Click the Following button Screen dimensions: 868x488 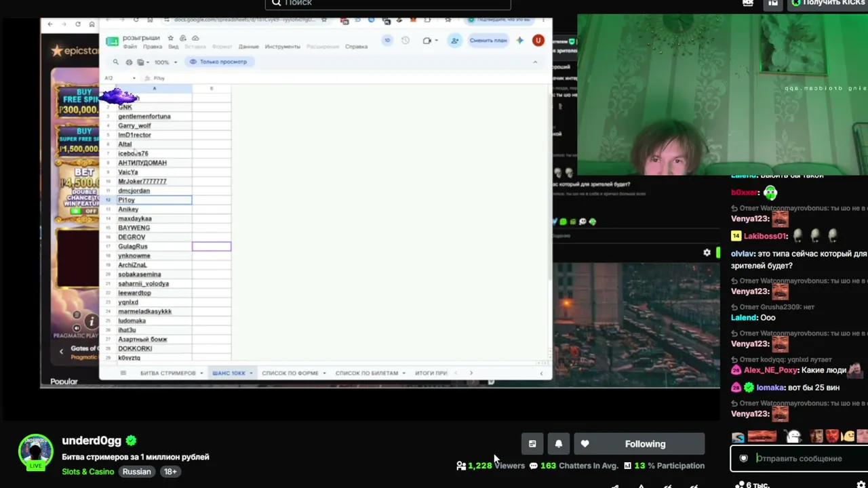click(x=639, y=444)
